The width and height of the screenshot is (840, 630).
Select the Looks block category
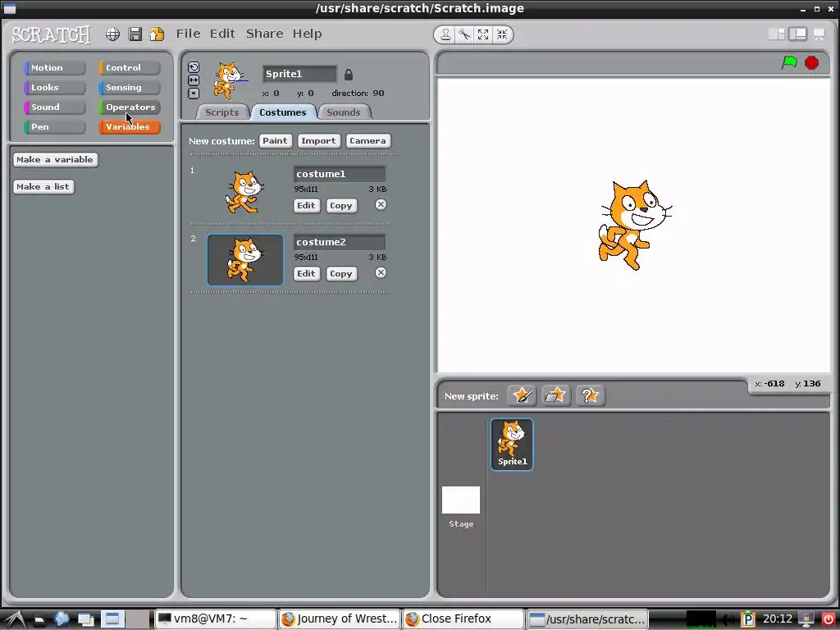tap(55, 87)
